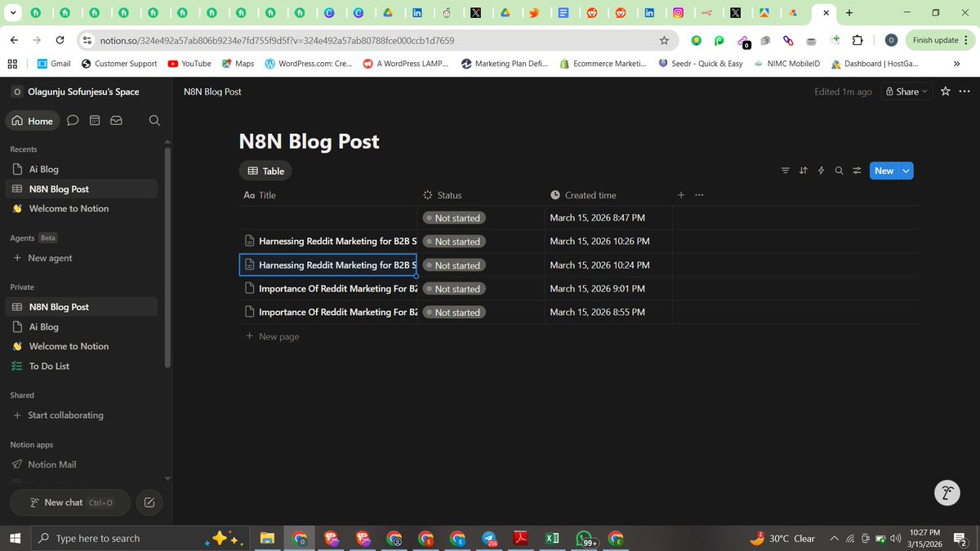Click New page below the table rows
Screen dimensions: 980x551
pyautogui.click(x=272, y=335)
